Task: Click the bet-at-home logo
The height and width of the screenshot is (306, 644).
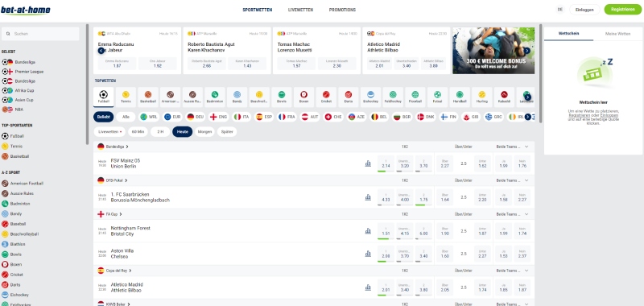Action: (x=26, y=10)
